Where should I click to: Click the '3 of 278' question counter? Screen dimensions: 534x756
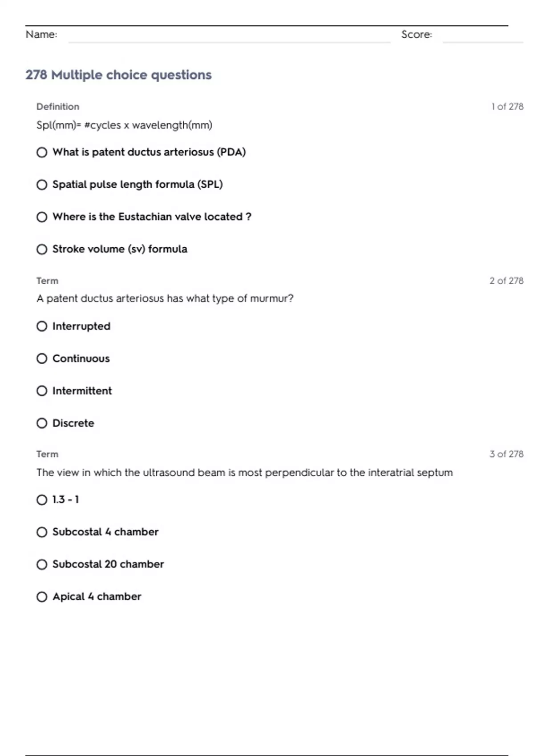tap(506, 454)
